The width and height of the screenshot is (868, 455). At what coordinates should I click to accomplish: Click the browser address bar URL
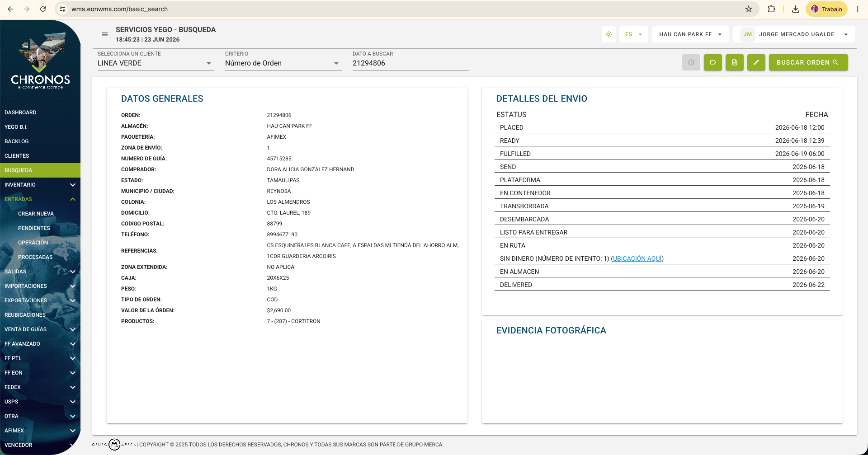119,9
